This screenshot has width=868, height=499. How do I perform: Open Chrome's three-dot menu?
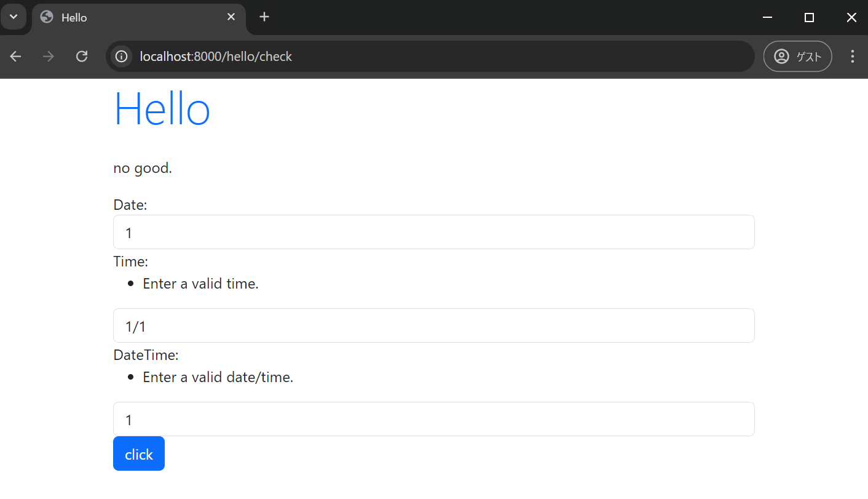pyautogui.click(x=853, y=56)
